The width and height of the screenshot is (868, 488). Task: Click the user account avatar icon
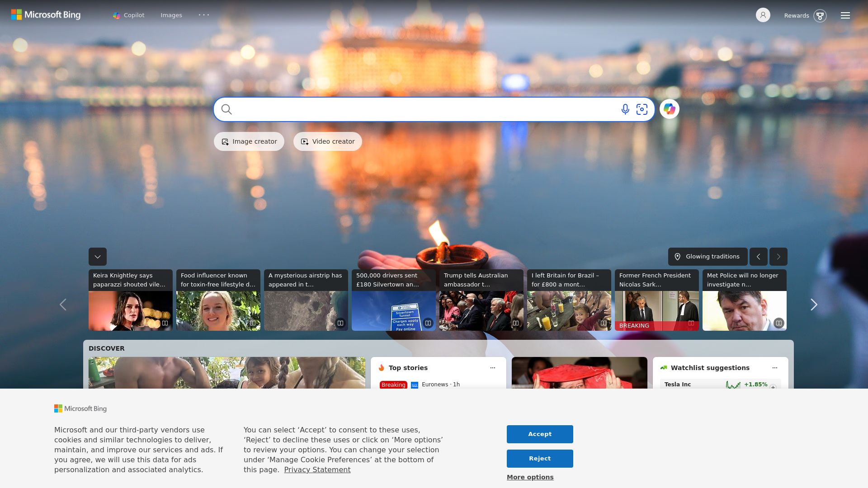click(x=763, y=15)
